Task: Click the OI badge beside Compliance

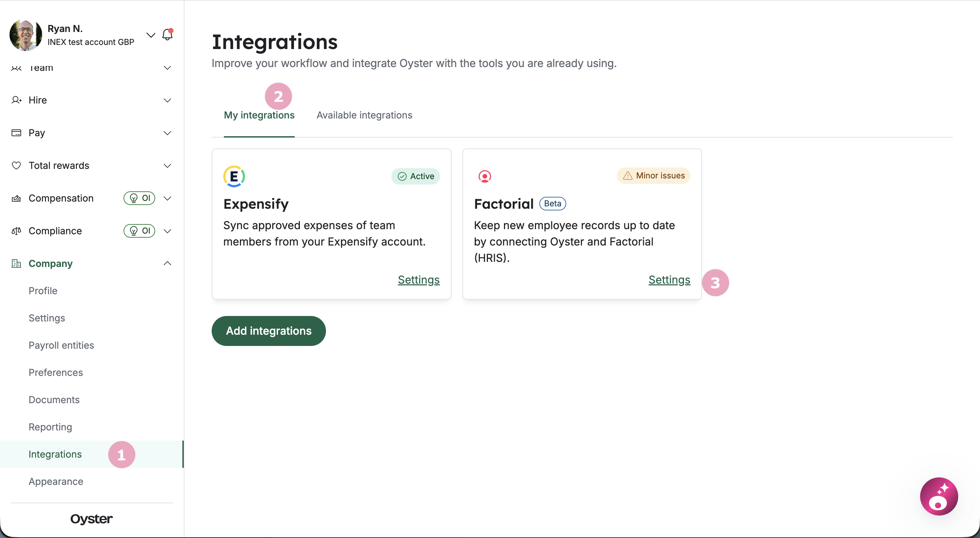Action: pos(139,231)
